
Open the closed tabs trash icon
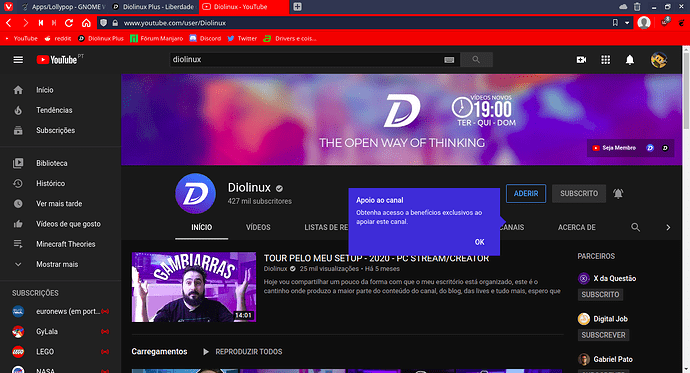point(637,7)
